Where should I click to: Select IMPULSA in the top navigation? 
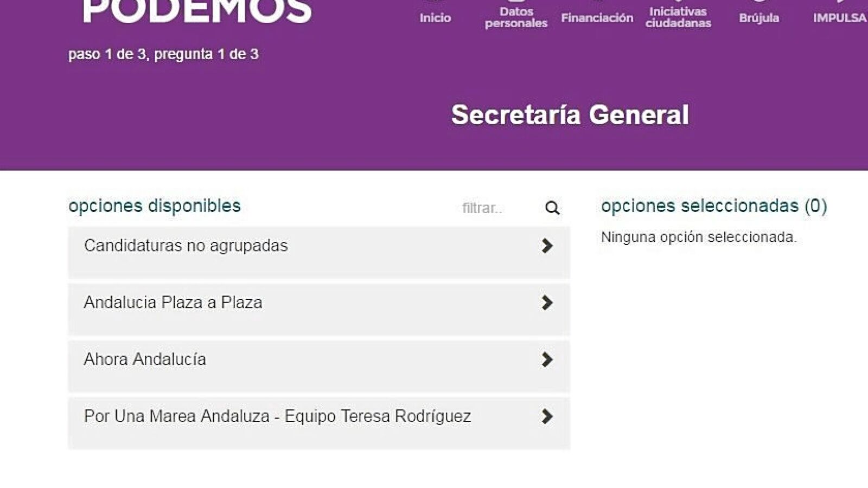[x=839, y=17]
